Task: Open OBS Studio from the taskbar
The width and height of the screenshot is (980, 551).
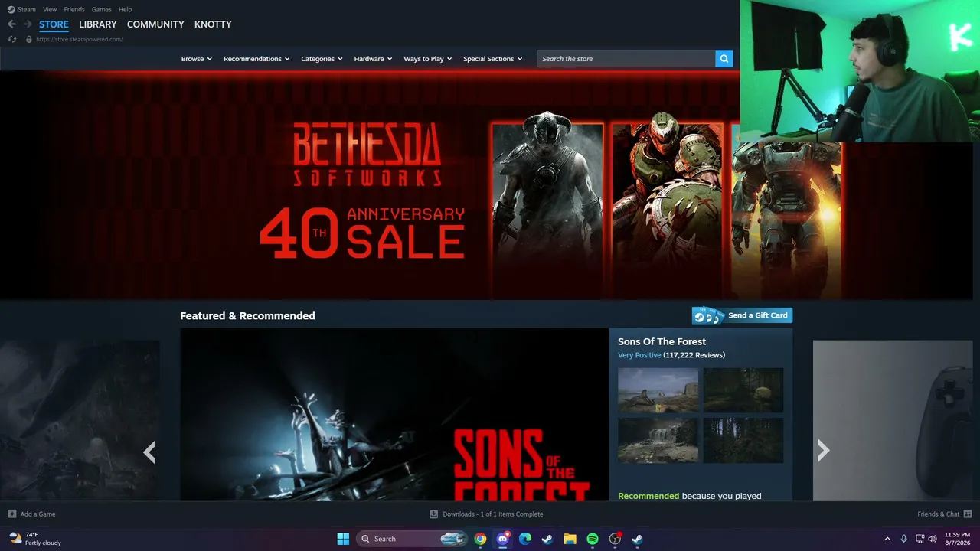Action: [615, 539]
